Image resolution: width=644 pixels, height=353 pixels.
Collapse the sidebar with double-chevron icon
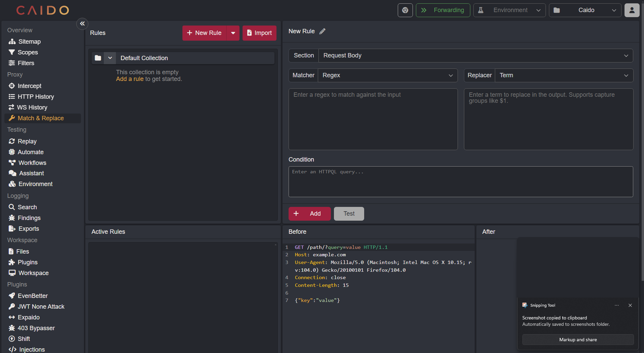82,24
